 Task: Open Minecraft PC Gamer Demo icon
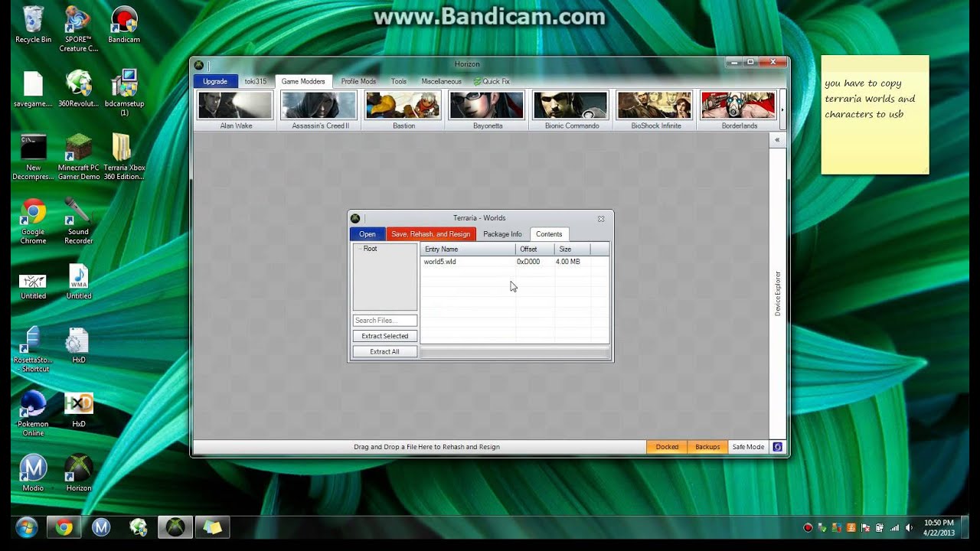[78, 158]
